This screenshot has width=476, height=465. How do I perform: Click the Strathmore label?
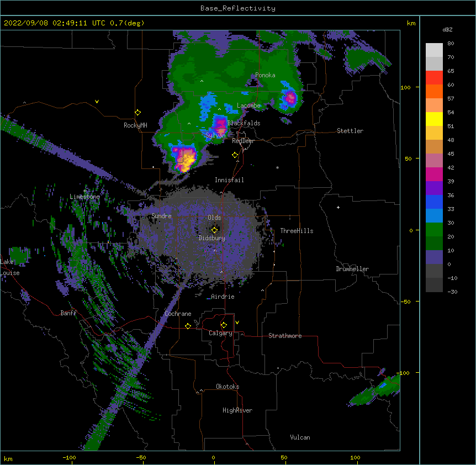tap(285, 336)
